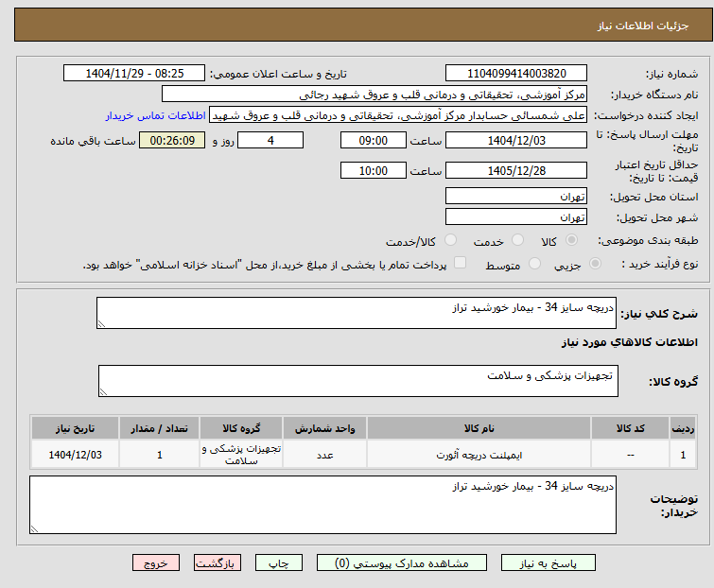The width and height of the screenshot is (714, 588).
Task: Click table date cell 1404/12/03
Action: coord(75,455)
